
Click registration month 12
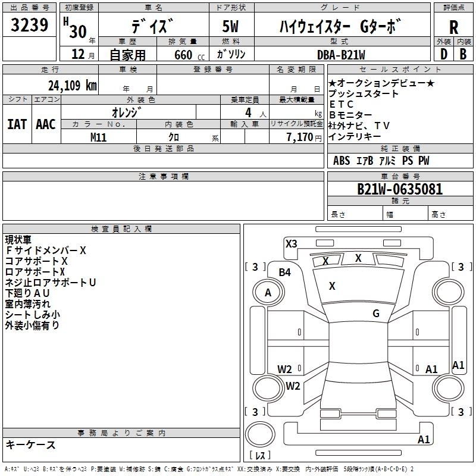point(78,54)
